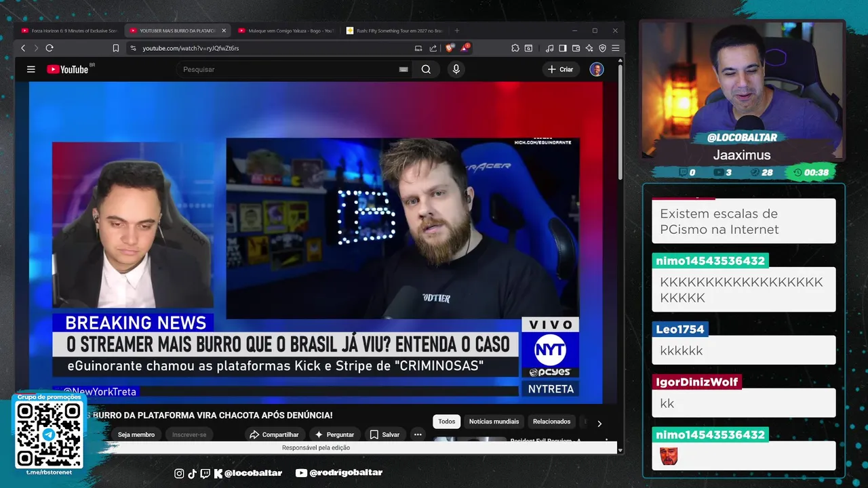Viewport: 868px width, 488px height.
Task: Select the Todos filter chip
Action: [447, 422]
